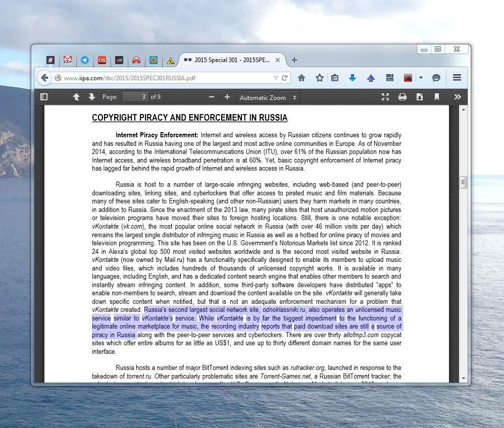
Task: Go to previous PDF page
Action: (x=76, y=97)
